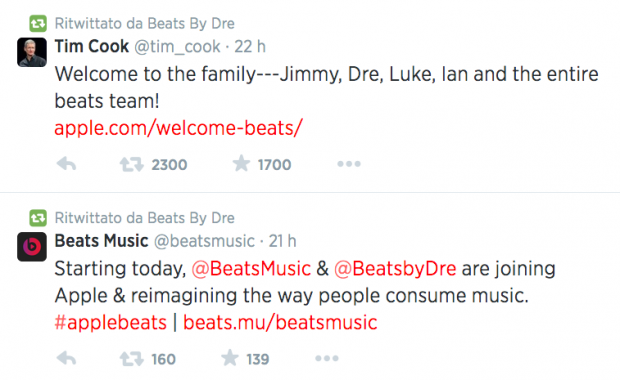Open Tim Cook's display name

tap(92, 46)
